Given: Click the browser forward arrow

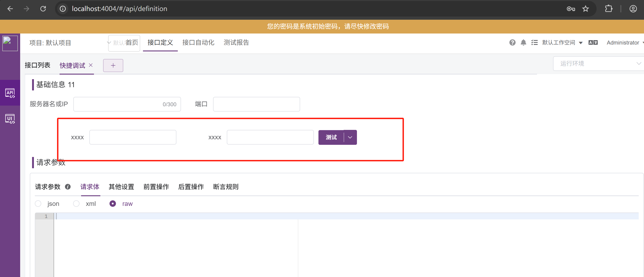Looking at the screenshot, I should [x=27, y=9].
